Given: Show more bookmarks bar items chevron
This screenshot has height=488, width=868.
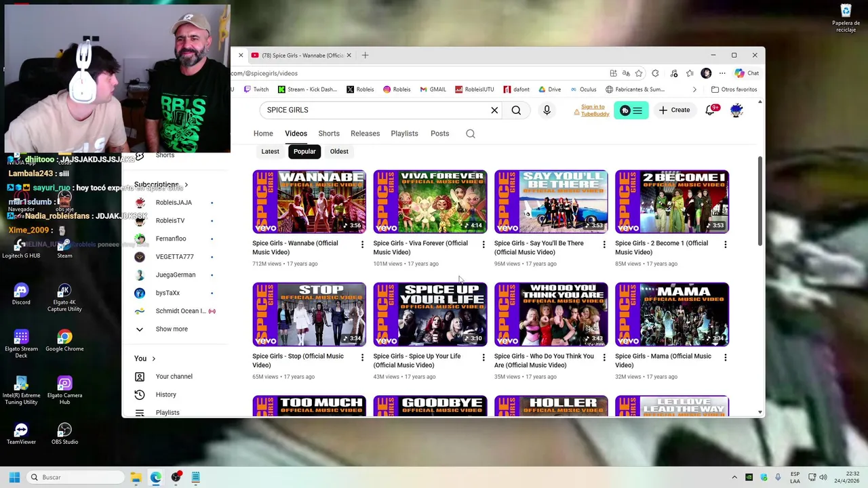Looking at the screenshot, I should point(694,89).
